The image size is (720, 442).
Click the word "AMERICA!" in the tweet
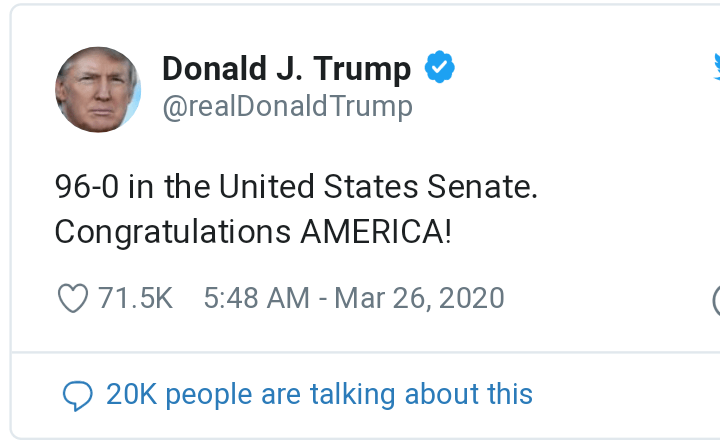pyautogui.click(x=376, y=232)
